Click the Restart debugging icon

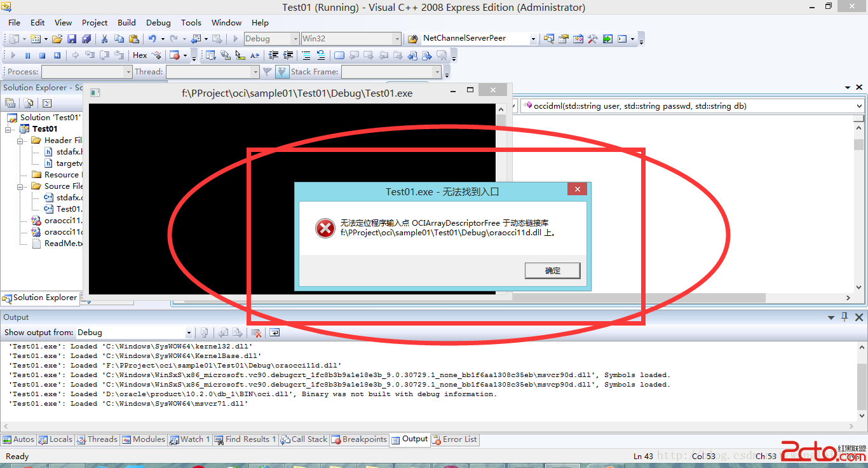[x=57, y=55]
